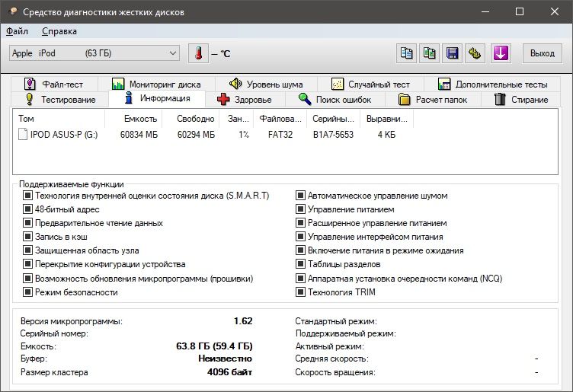The height and width of the screenshot is (392, 573).
Task: Toggle the NCQ command queue checkbox
Action: [x=300, y=279]
